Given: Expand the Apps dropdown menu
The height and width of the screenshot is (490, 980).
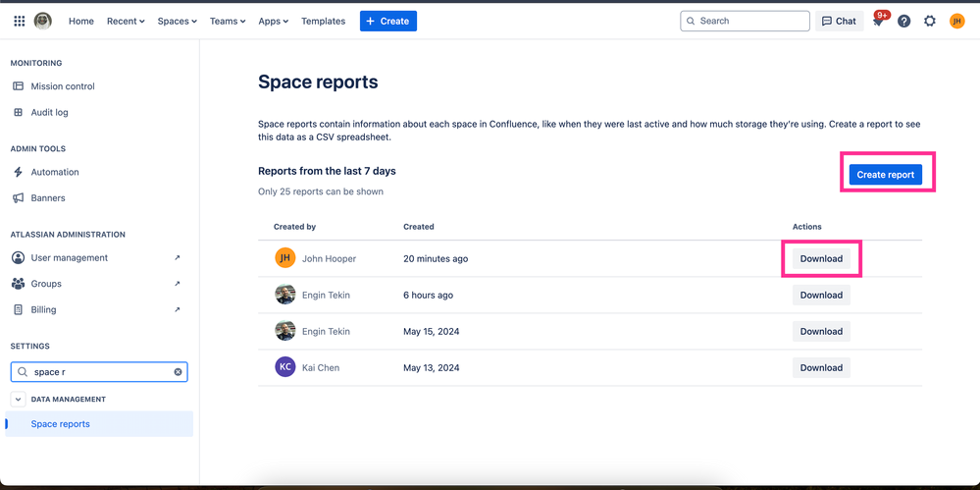Looking at the screenshot, I should coord(273,22).
